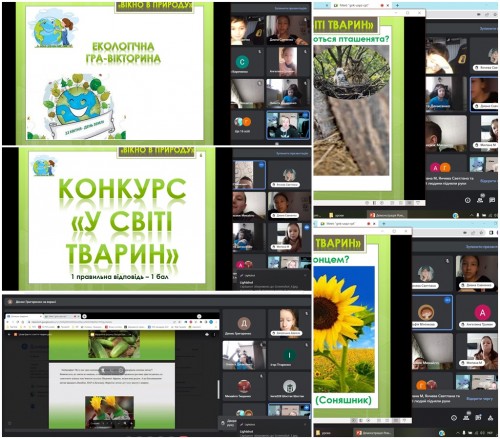The width and height of the screenshot is (500, 439).
Task: Open a new browser tab in owl nest screenshot
Action: 397,6
